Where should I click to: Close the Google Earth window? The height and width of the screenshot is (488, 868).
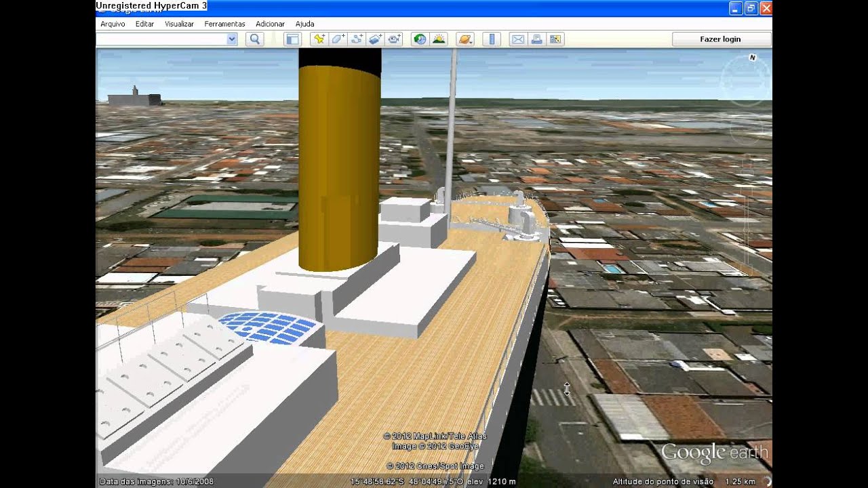[766, 8]
